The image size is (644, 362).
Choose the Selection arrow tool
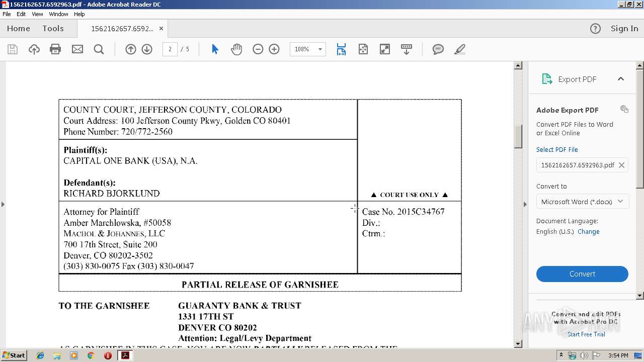point(215,49)
